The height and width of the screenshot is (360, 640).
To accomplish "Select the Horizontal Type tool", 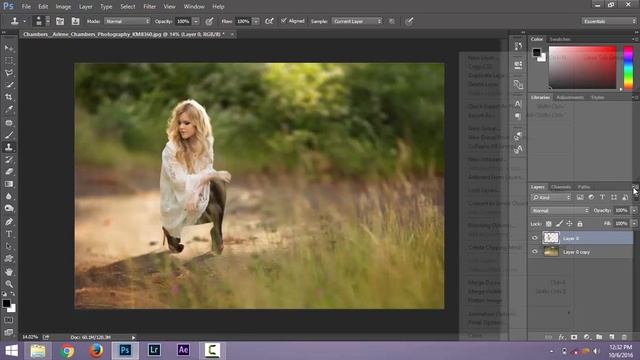I will point(9,234).
